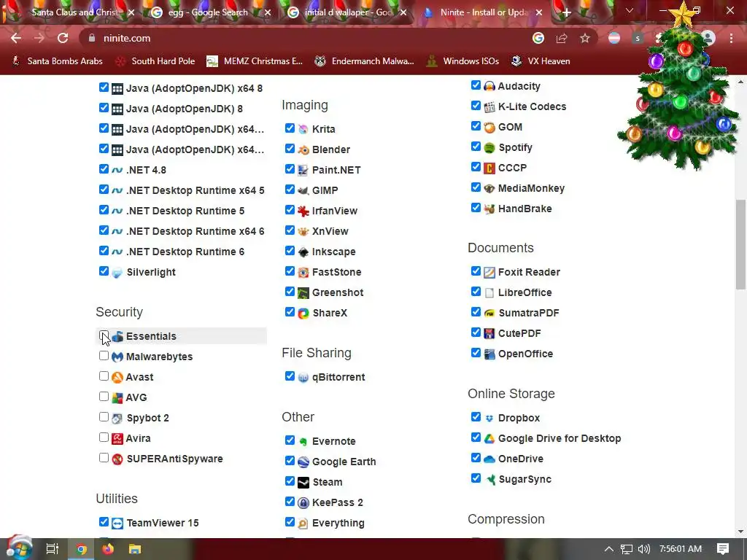Viewport: 747px width, 560px height.
Task: Open a new browser tab
Action: pos(566,13)
